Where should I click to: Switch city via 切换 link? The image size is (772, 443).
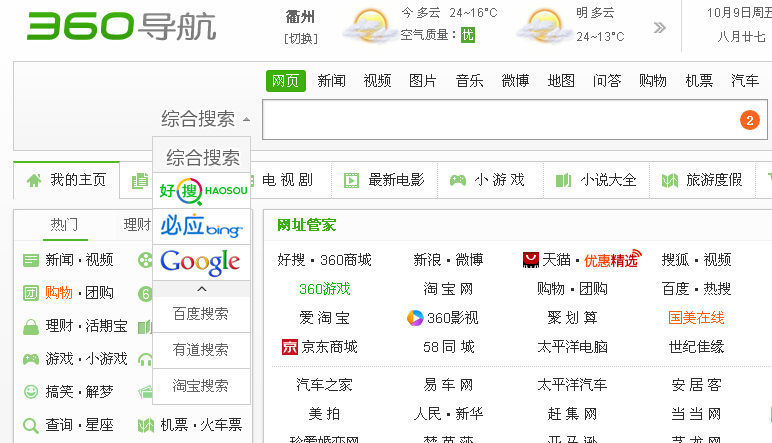(301, 38)
